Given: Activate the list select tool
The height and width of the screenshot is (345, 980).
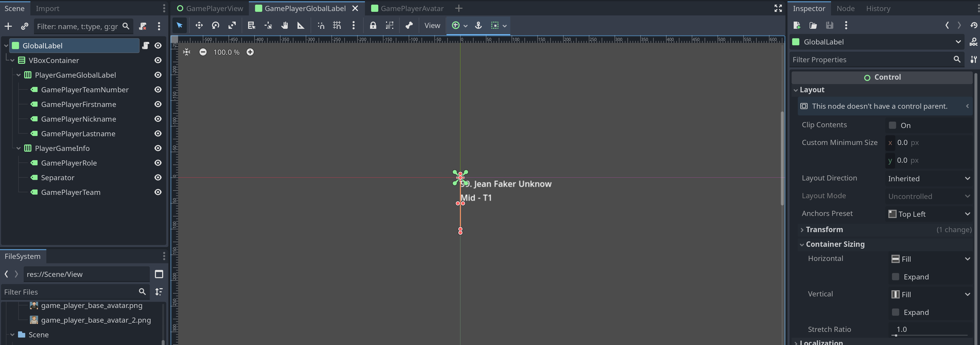Looking at the screenshot, I should pos(251,25).
